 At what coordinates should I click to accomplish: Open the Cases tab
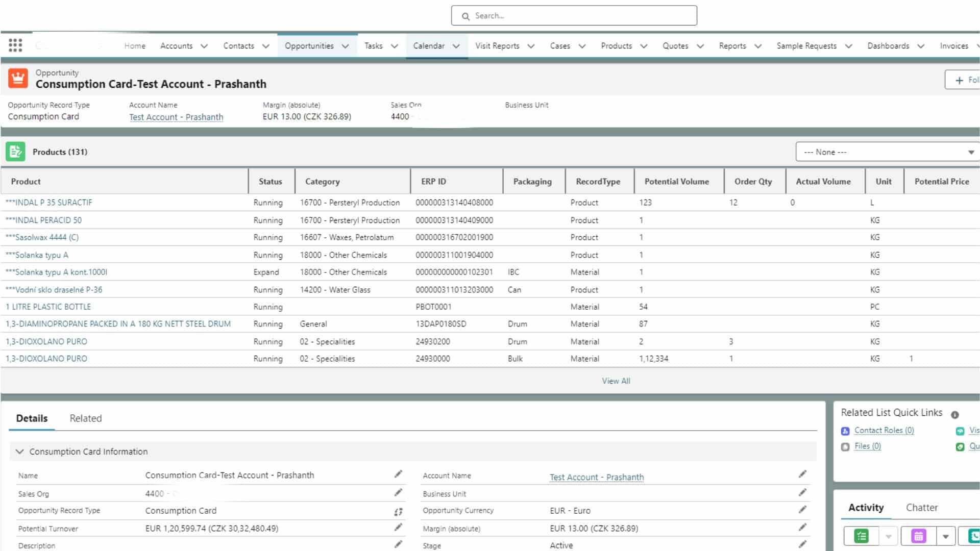pos(560,46)
